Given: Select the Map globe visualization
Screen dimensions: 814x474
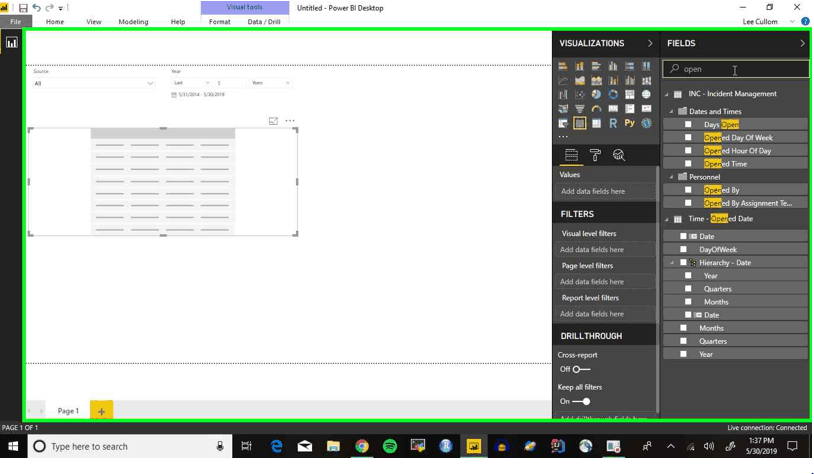Looking at the screenshot, I should (646, 94).
